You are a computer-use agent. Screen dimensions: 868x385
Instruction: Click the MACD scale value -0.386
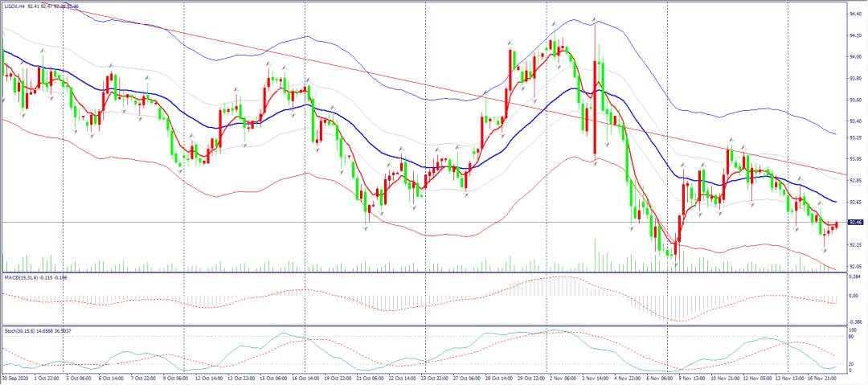[x=855, y=322]
